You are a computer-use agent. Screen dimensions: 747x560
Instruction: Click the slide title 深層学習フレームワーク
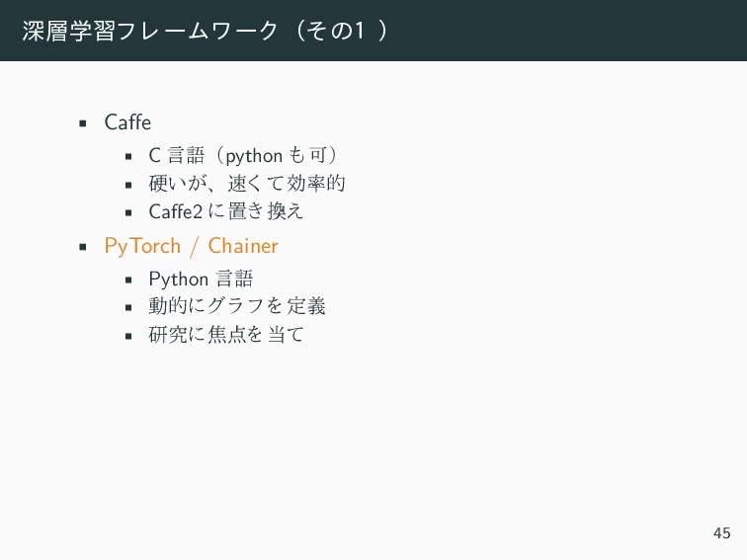point(149,31)
